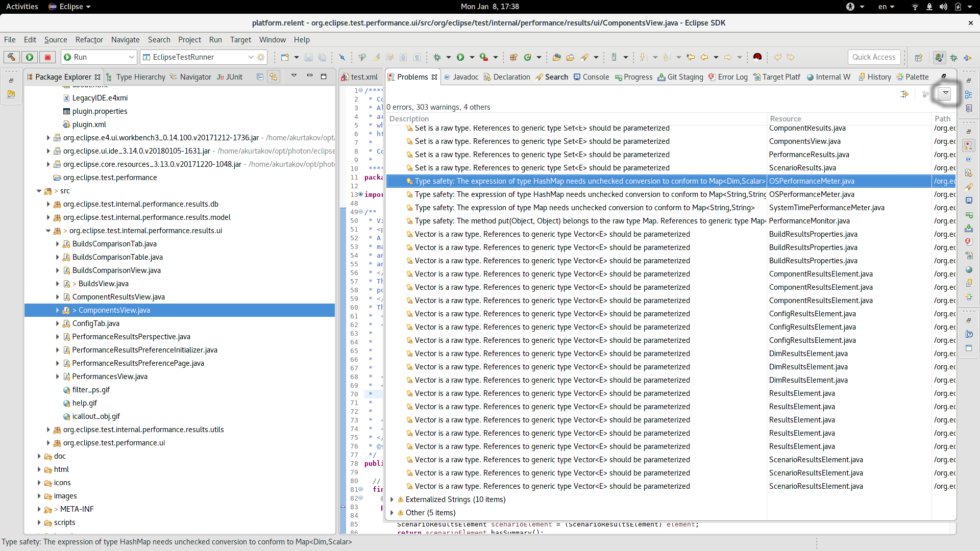This screenshot has height=551, width=980.
Task: Sort problems by Resource column header
Action: tap(848, 119)
